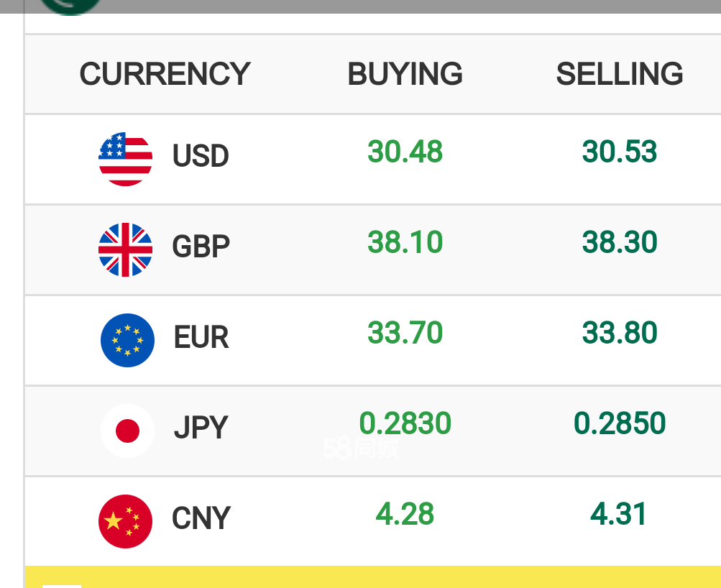The width and height of the screenshot is (721, 588).
Task: Select the SELLING column header
Action: 620,73
